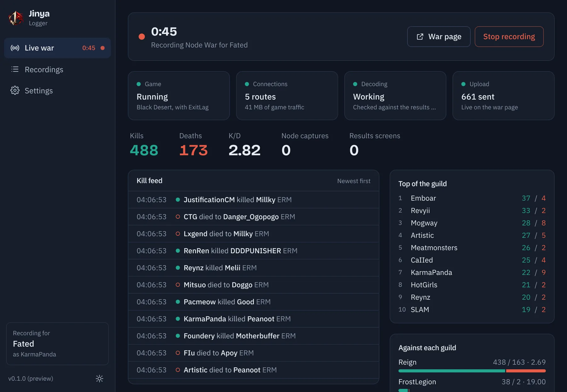This screenshot has height=392, width=567.
Task: Open the War page
Action: click(x=438, y=37)
